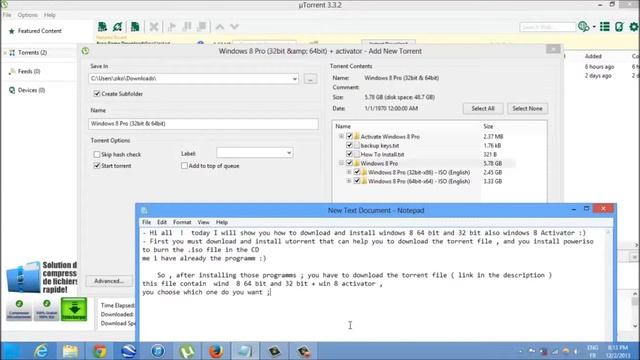Screen dimensions: 640x360
Task: Open iTunes from taskbar
Action: pyautogui.click(x=158, y=351)
